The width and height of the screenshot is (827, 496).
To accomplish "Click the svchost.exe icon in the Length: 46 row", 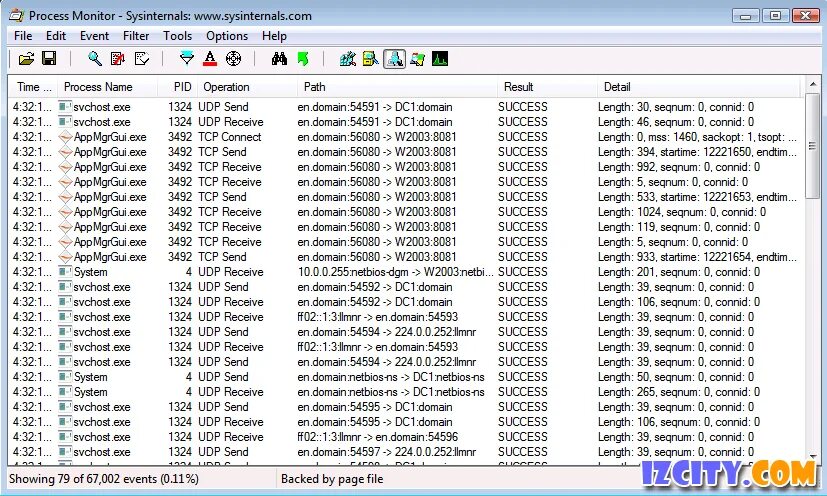I will (65, 122).
